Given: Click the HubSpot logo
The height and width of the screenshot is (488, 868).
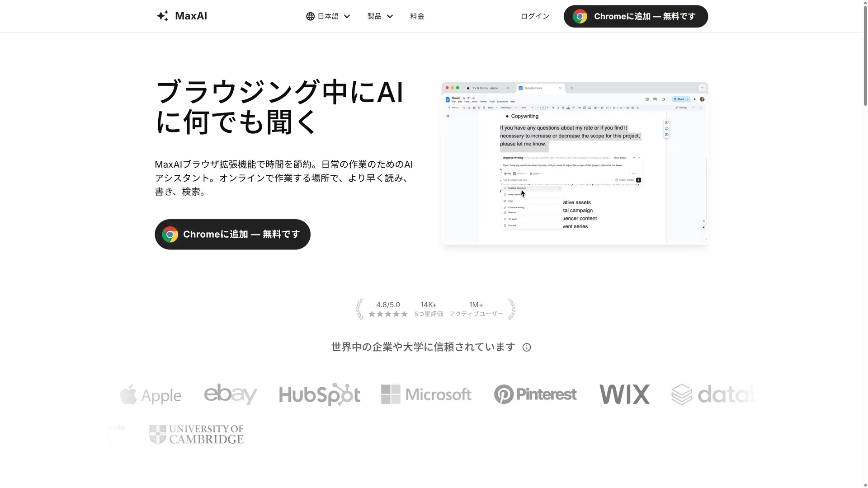Looking at the screenshot, I should (x=320, y=394).
